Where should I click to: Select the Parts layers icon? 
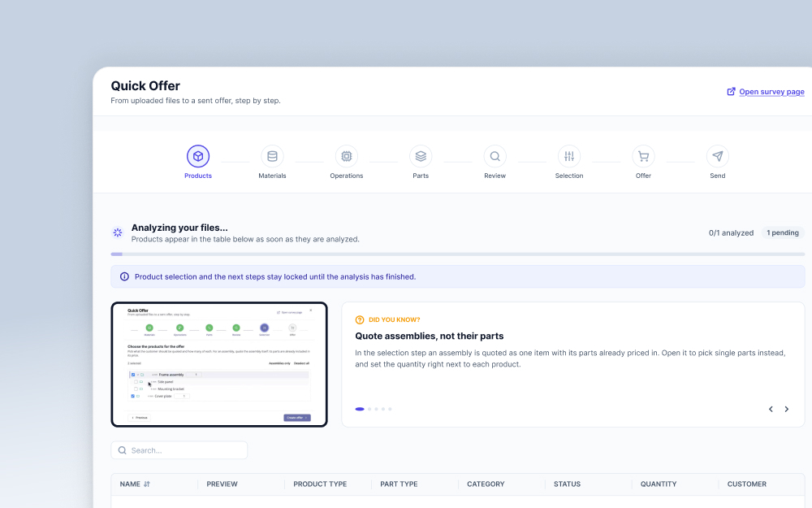tap(421, 156)
